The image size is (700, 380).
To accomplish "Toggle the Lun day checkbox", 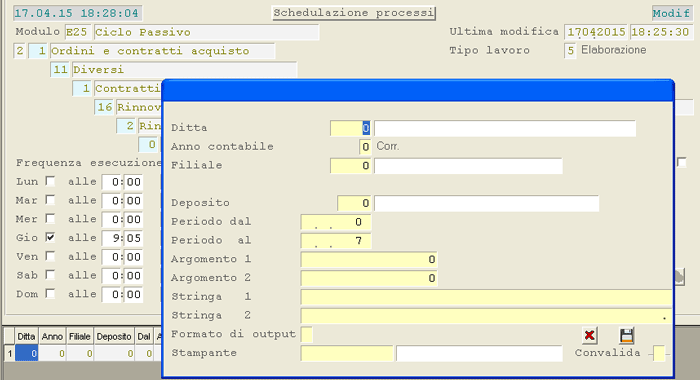I will [50, 181].
